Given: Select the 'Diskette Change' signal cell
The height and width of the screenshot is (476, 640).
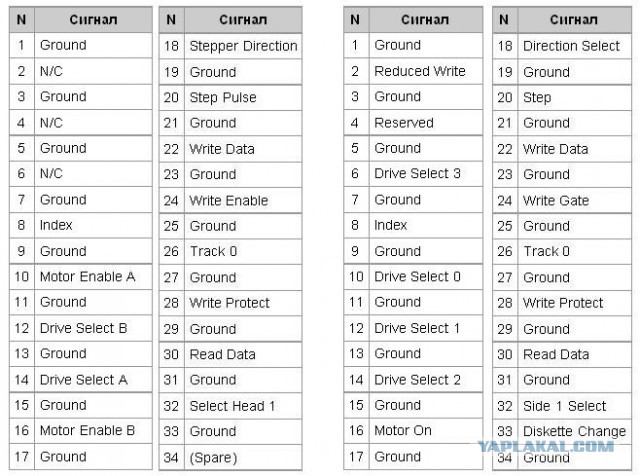Looking at the screenshot, I should point(574,432).
